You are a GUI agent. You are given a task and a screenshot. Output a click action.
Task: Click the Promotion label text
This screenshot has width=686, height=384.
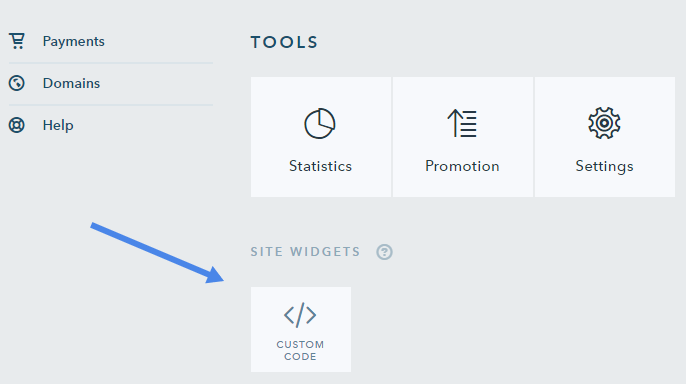[x=462, y=166]
